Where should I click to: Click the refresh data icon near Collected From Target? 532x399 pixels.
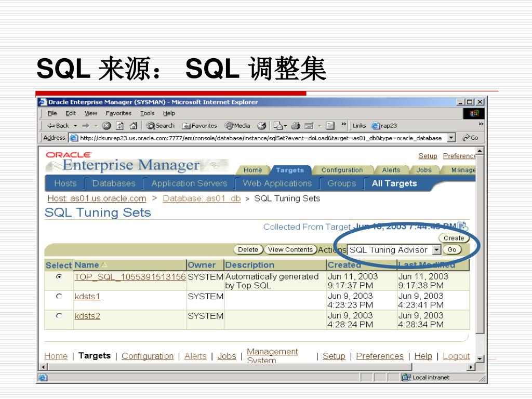(x=462, y=226)
